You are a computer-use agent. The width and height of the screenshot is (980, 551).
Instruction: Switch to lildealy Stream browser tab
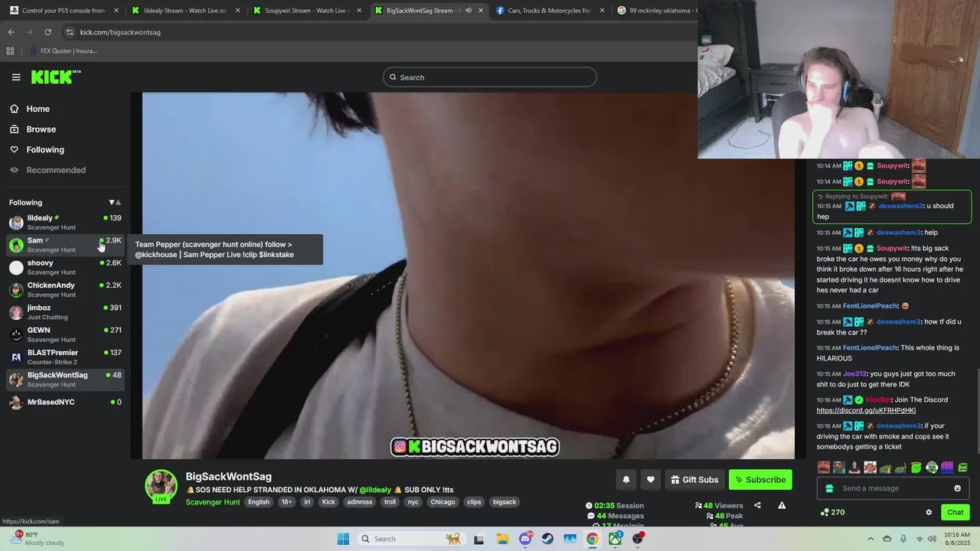click(x=186, y=11)
